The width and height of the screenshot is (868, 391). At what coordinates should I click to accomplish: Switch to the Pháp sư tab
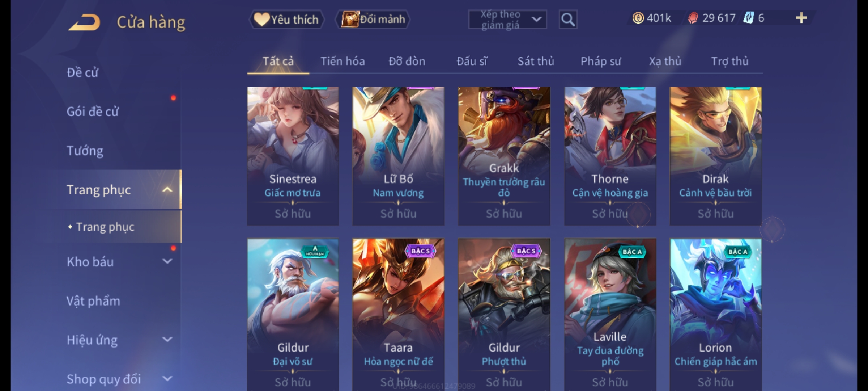click(600, 61)
